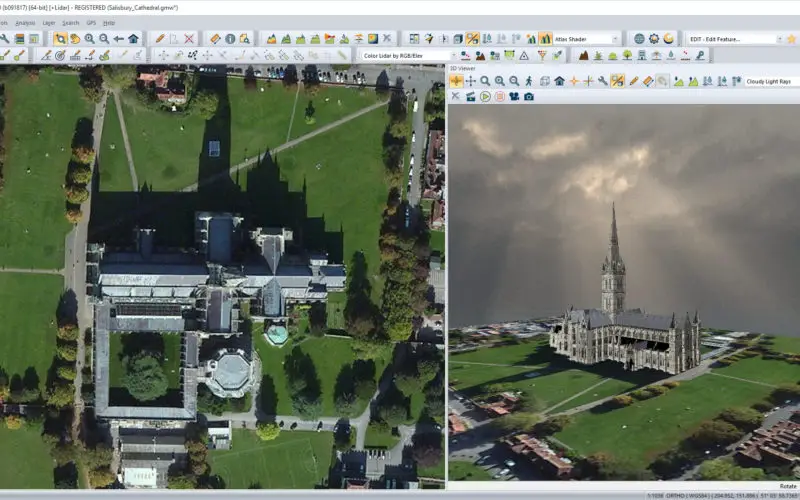Viewport: 800px width, 500px height.
Task: Click Zoom In magnifier in 3D Viewer
Action: [x=499, y=81]
